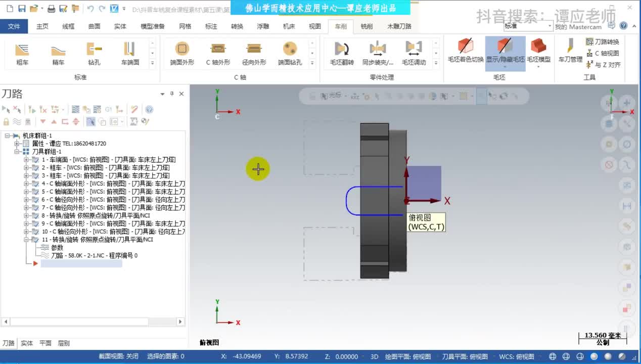The width and height of the screenshot is (641, 364).
Task: Open the 刀路 panel options dropdown arrow
Action: point(163,94)
